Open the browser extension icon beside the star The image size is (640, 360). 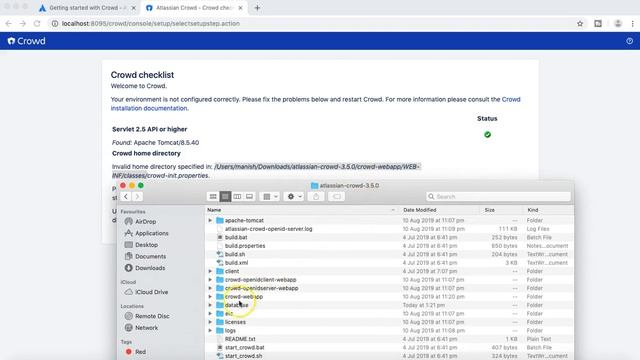tap(598, 24)
